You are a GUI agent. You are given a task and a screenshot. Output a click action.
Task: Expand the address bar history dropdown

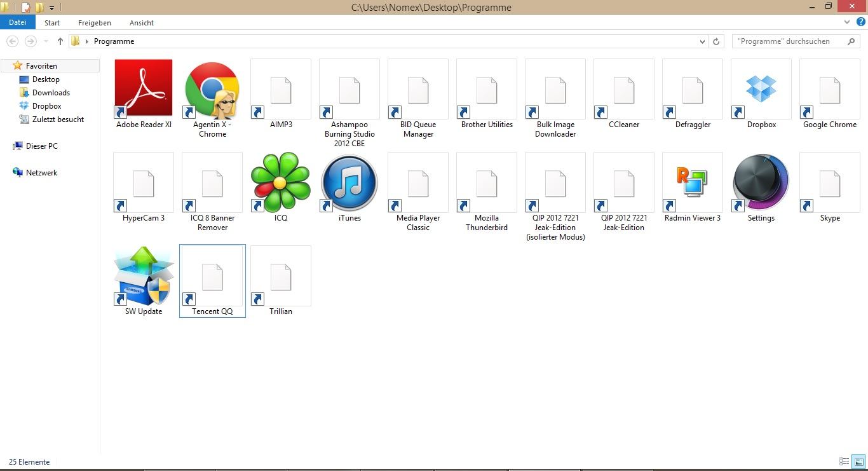pos(702,41)
